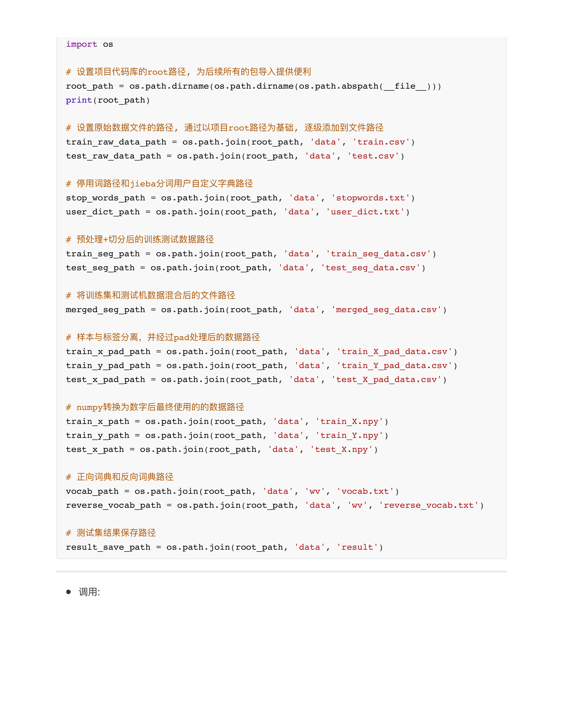The height and width of the screenshot is (728, 563).
Task: Click the '调用:' bullet text below the code
Action: (89, 592)
